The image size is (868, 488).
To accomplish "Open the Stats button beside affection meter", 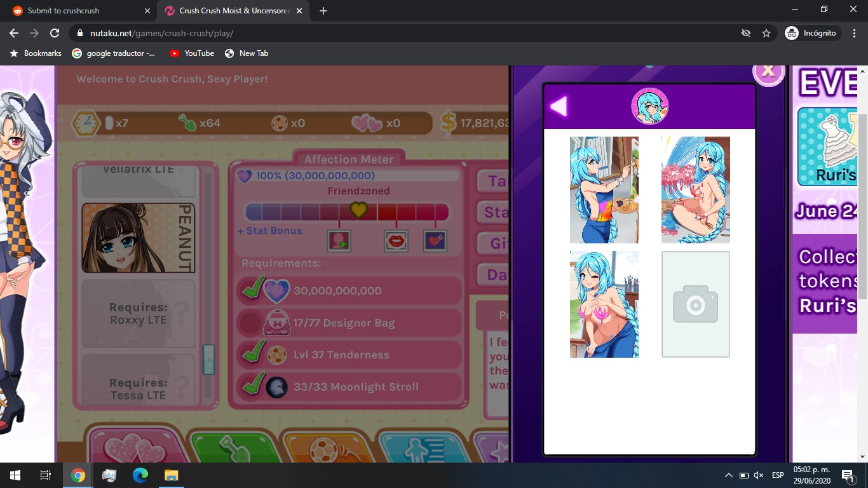I will pyautogui.click(x=494, y=212).
